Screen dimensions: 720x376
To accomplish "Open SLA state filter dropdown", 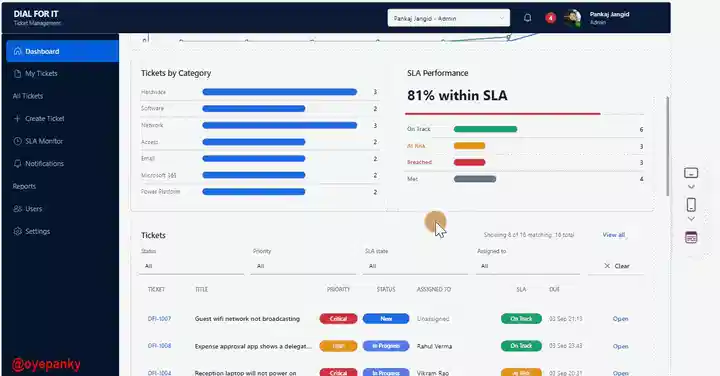I will [x=415, y=266].
